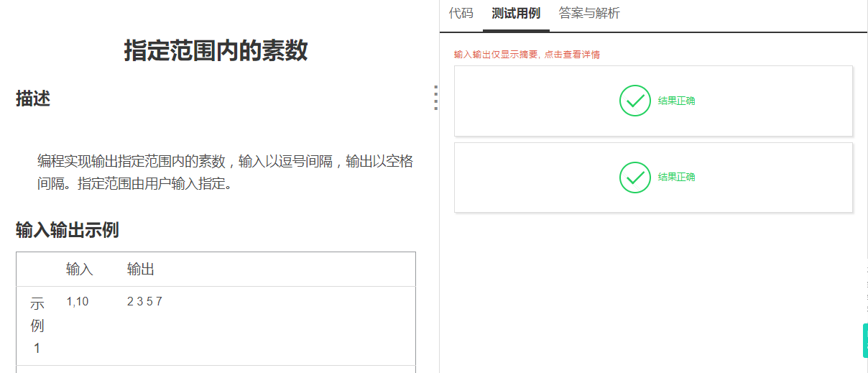Click the input cell value 1,10
Viewport: 868px width, 373px height.
point(78,302)
